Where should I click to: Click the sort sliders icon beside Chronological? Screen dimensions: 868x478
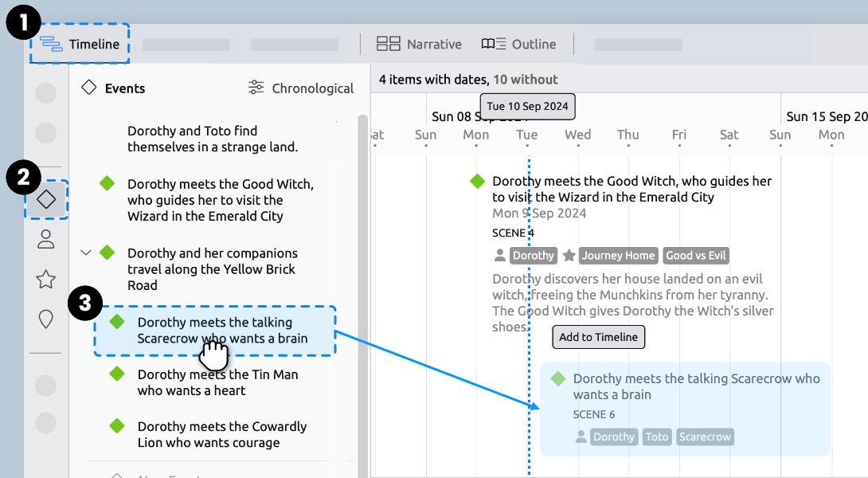click(x=256, y=88)
